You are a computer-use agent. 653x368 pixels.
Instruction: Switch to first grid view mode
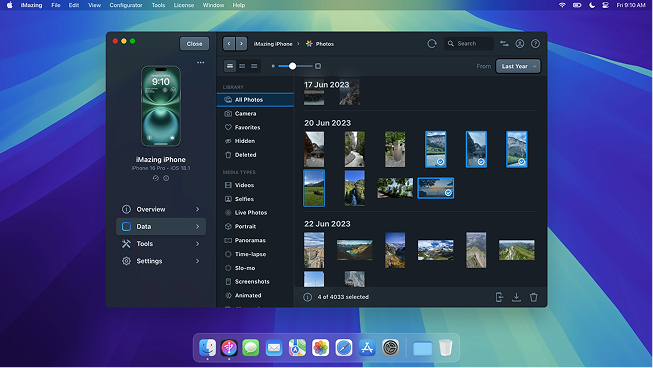(230, 66)
